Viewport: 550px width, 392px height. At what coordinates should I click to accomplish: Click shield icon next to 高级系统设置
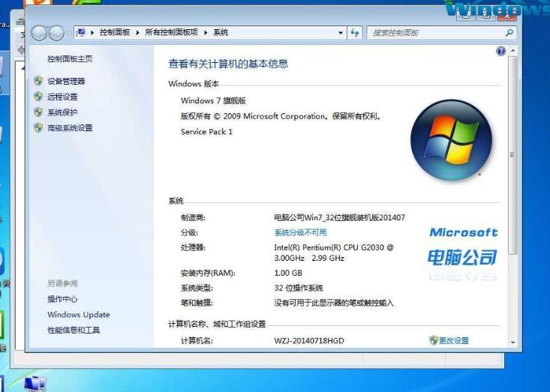coord(38,128)
